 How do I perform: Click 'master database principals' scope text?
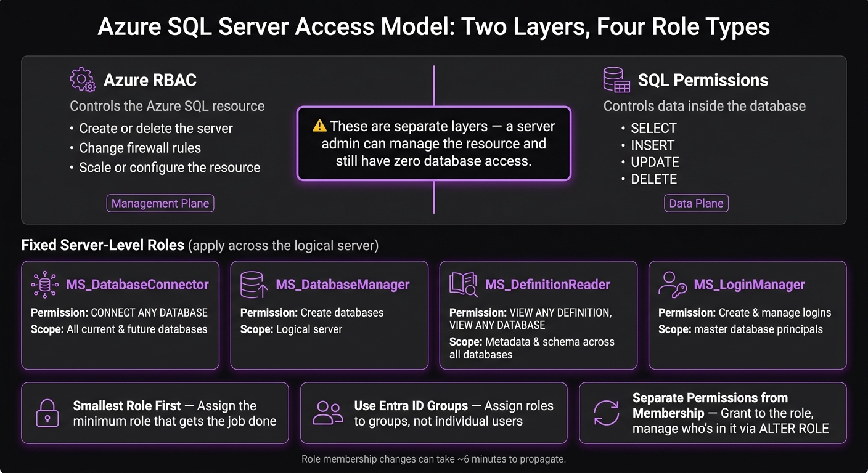click(x=758, y=329)
